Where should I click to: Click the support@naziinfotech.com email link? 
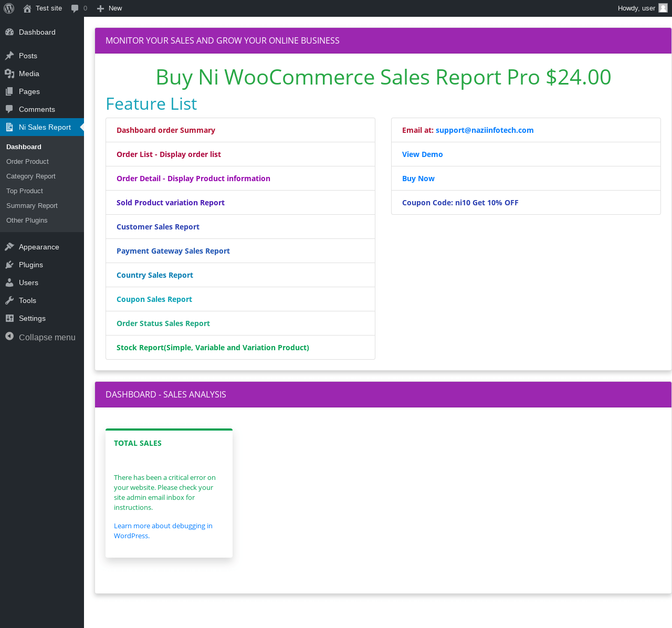[x=485, y=130]
